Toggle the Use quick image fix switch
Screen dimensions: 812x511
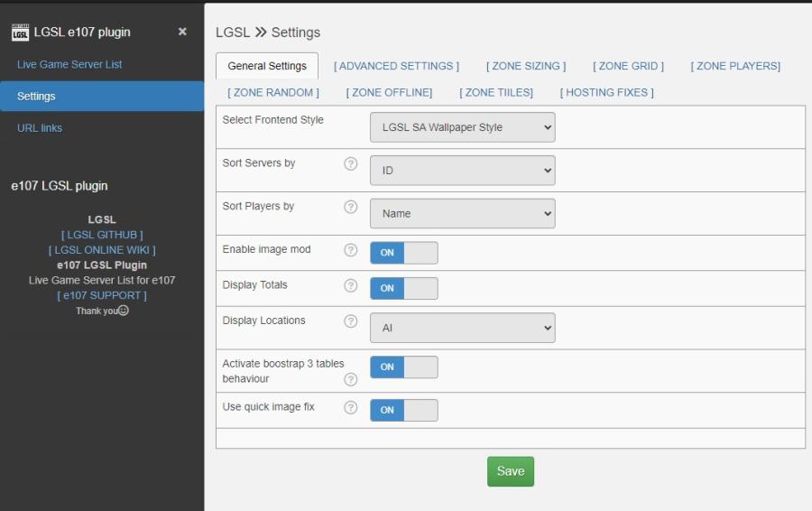[x=404, y=410]
